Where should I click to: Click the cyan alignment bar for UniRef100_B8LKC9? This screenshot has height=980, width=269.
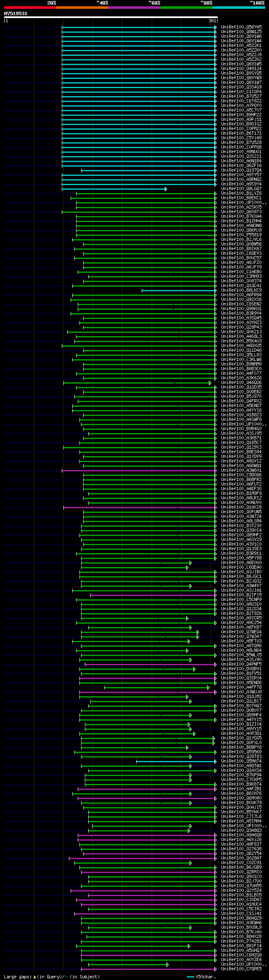coord(179,290)
